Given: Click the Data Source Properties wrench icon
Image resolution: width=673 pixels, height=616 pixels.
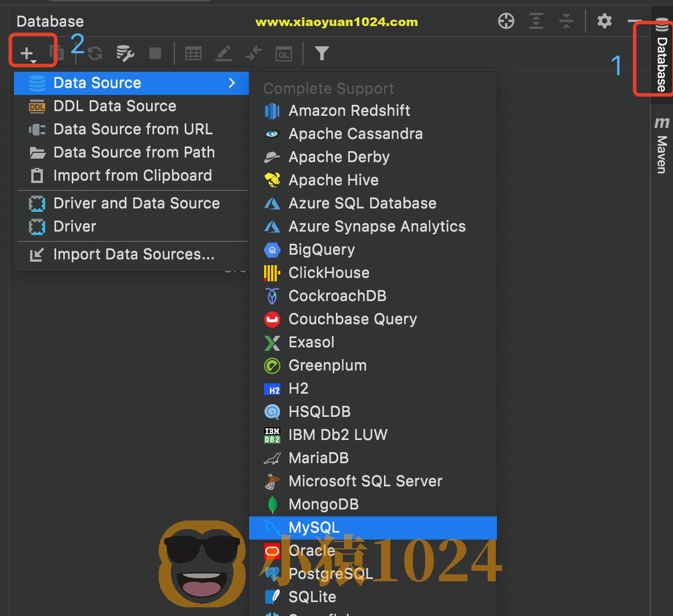Looking at the screenshot, I should click(125, 54).
